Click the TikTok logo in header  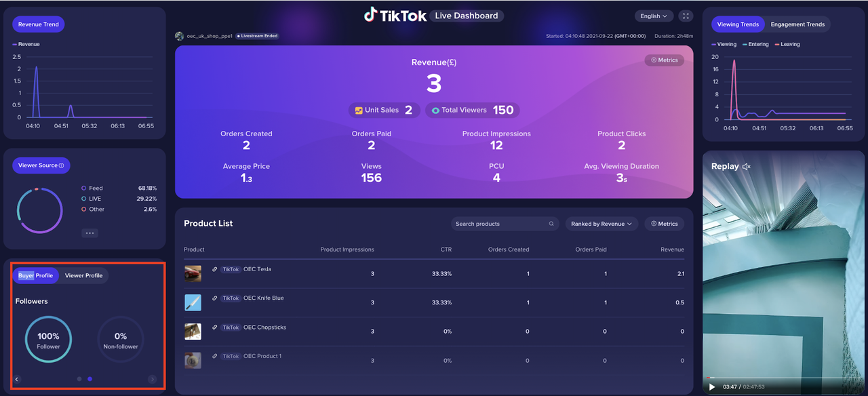pyautogui.click(x=396, y=15)
